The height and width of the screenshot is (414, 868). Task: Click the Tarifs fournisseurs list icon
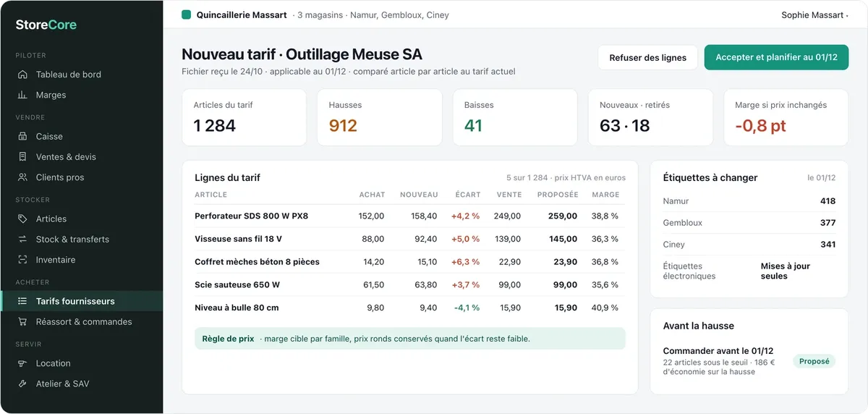click(x=22, y=301)
